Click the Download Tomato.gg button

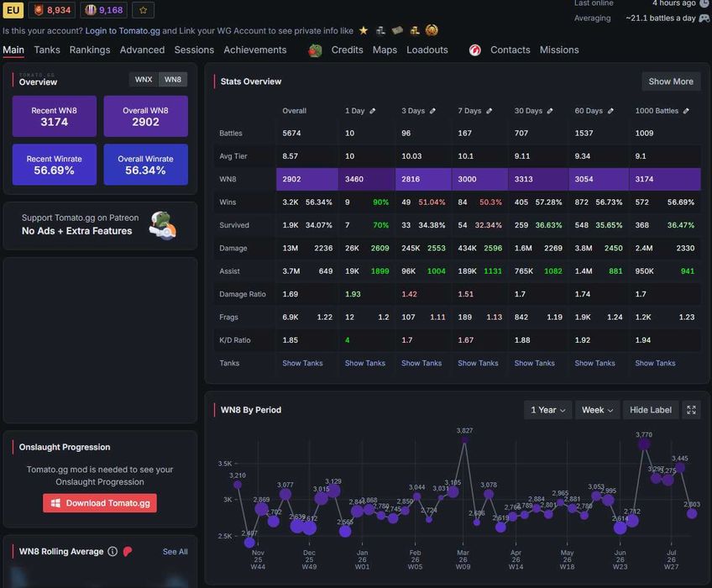pos(100,503)
